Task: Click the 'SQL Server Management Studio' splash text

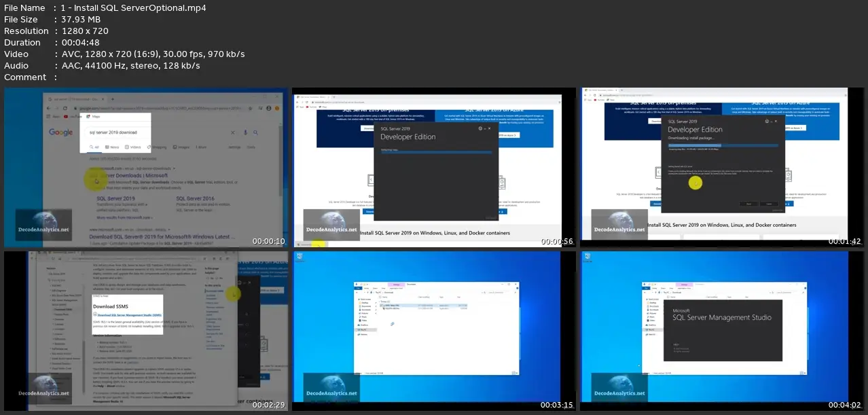Action: click(x=721, y=317)
